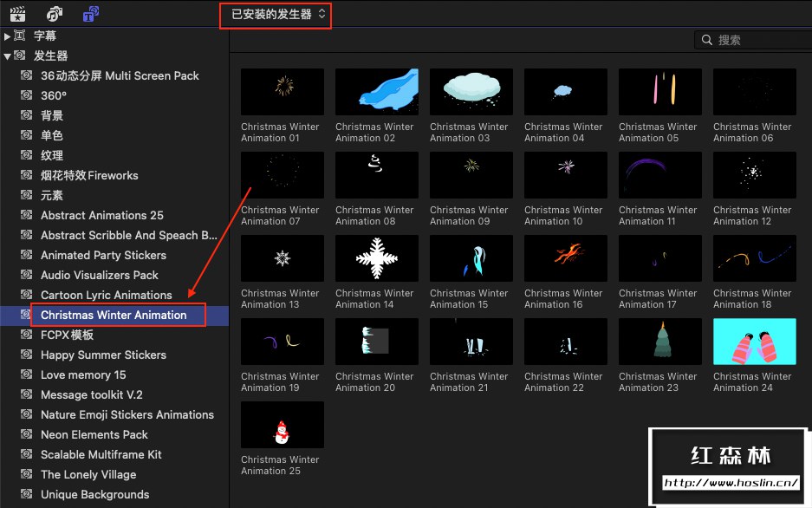Pick Christmas Winter Animation 23 tree thumbnail
Image resolution: width=812 pixels, height=508 pixels.
click(x=660, y=342)
